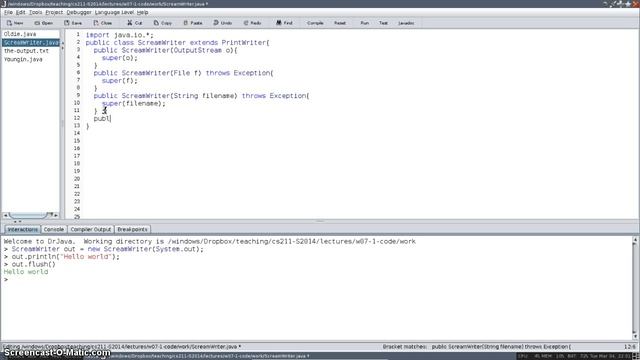The height and width of the screenshot is (360, 640).
Task: Click the Test button
Action: coord(383,23)
